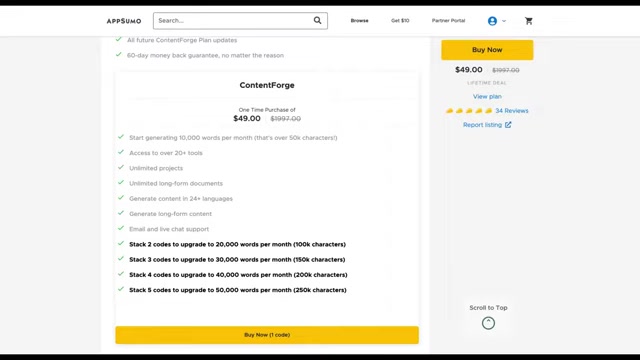Open the Browse menu

359,20
